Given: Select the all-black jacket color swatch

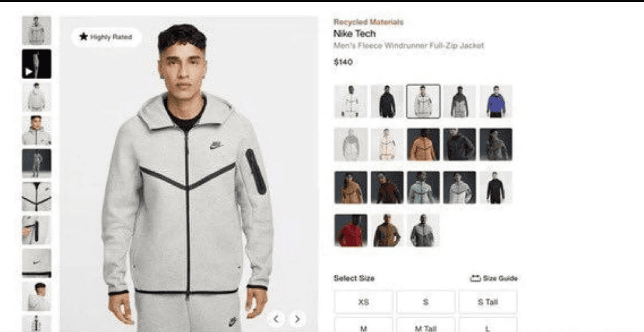Looking at the screenshot, I should [387, 101].
